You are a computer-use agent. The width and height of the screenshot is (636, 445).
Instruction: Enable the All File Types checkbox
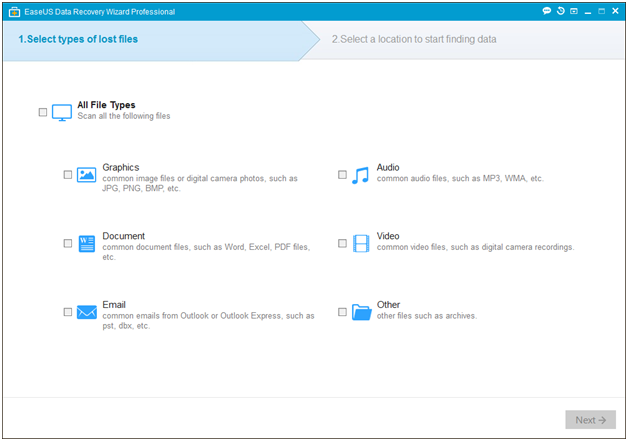(43, 112)
